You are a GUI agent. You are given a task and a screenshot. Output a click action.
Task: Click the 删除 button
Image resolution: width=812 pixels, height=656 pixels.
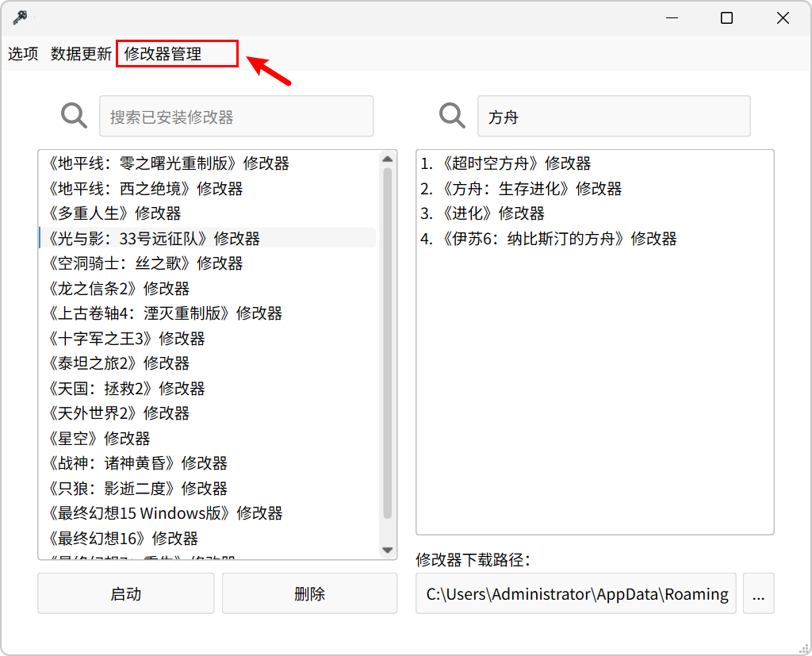(x=310, y=593)
